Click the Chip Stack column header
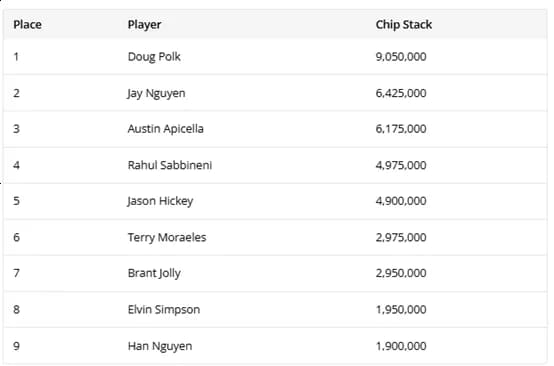 (403, 25)
